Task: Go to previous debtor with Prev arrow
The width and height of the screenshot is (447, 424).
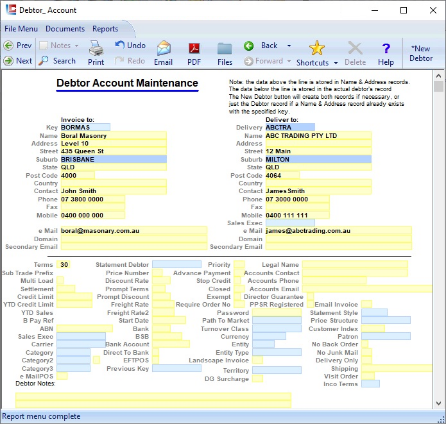Action: (8, 45)
